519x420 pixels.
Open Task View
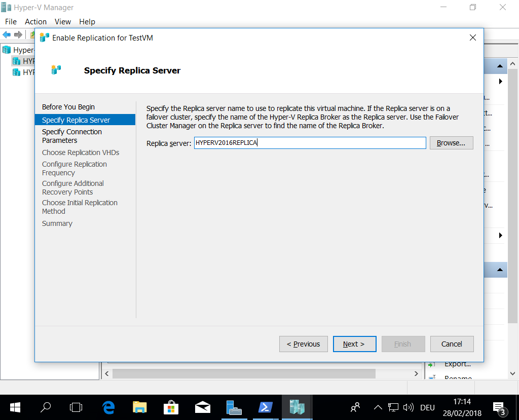tap(76, 407)
